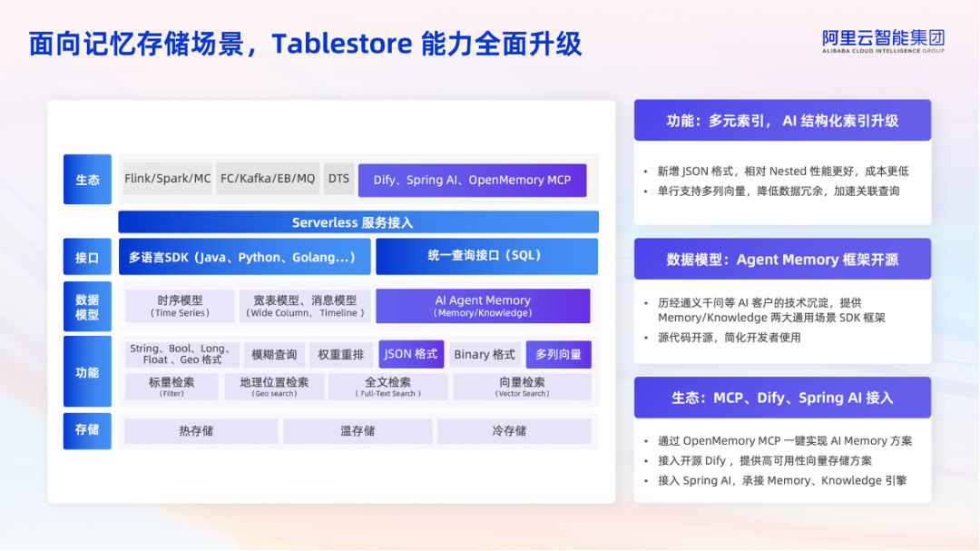
Task: Click the DTS box
Action: pos(338,179)
